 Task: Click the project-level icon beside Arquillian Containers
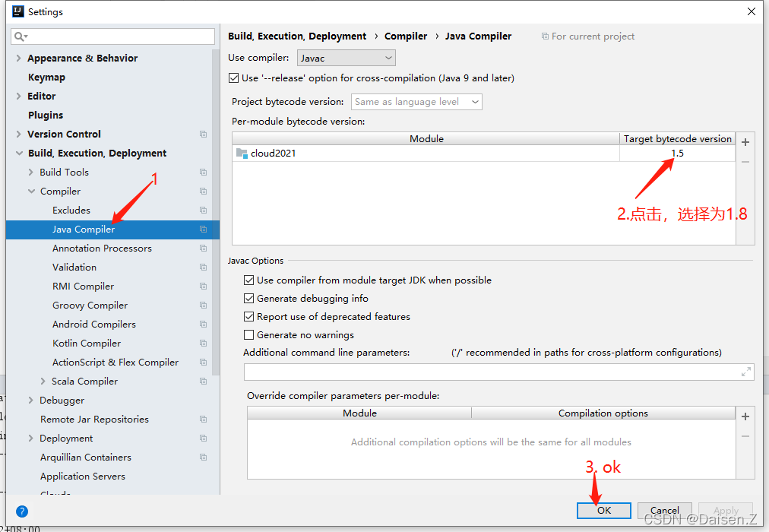[x=203, y=457]
